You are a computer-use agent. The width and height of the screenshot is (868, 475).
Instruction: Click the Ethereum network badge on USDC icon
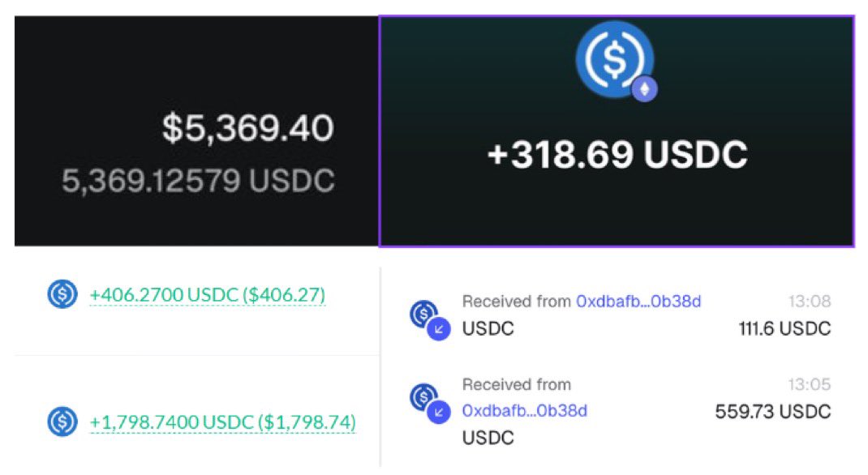(645, 89)
